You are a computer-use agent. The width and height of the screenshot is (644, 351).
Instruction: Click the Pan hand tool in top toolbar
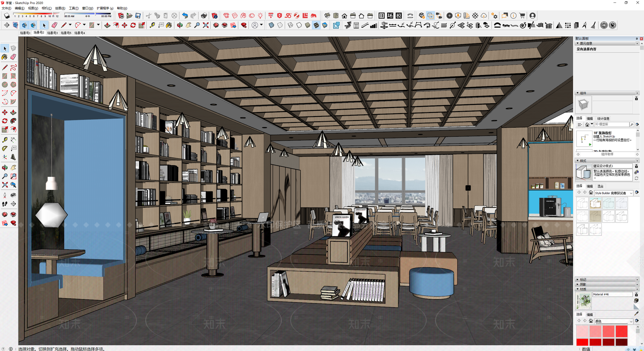point(188,25)
